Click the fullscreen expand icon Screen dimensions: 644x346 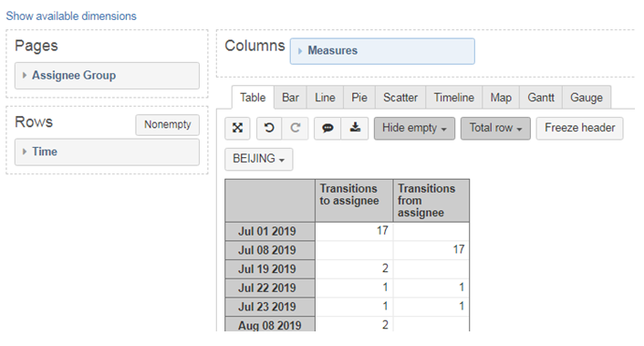pyautogui.click(x=237, y=128)
